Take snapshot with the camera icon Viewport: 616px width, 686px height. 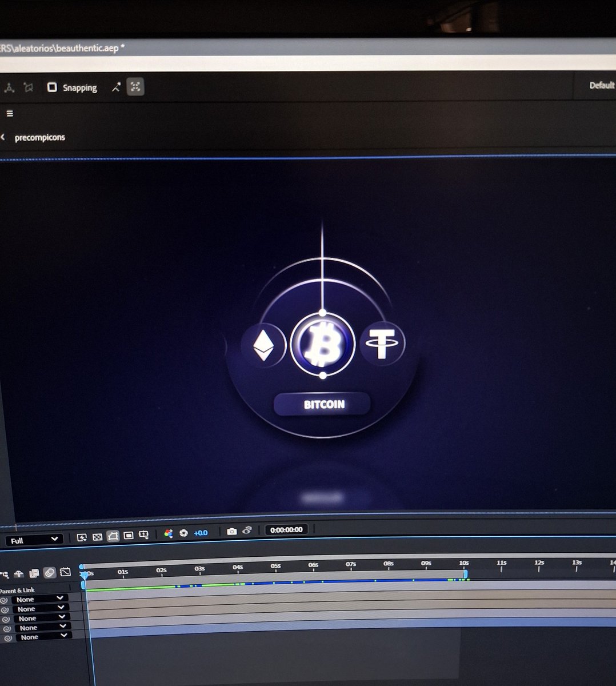(x=231, y=531)
